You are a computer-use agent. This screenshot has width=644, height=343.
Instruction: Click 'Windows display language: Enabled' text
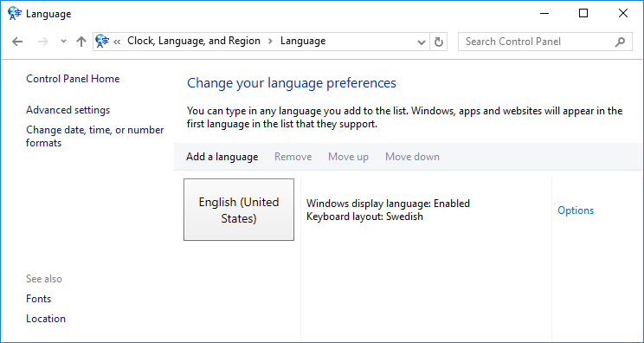[x=388, y=203]
